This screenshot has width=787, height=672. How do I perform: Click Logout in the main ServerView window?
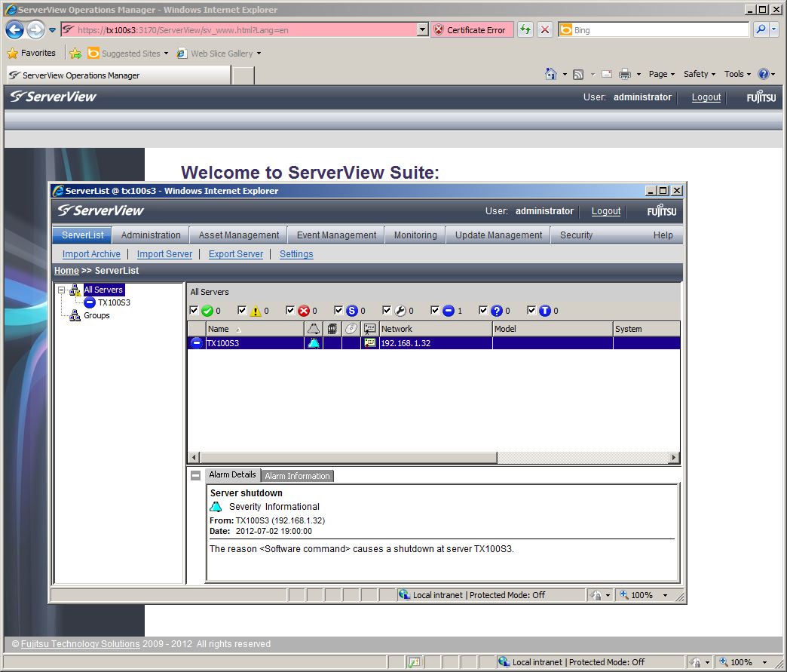pyautogui.click(x=706, y=97)
